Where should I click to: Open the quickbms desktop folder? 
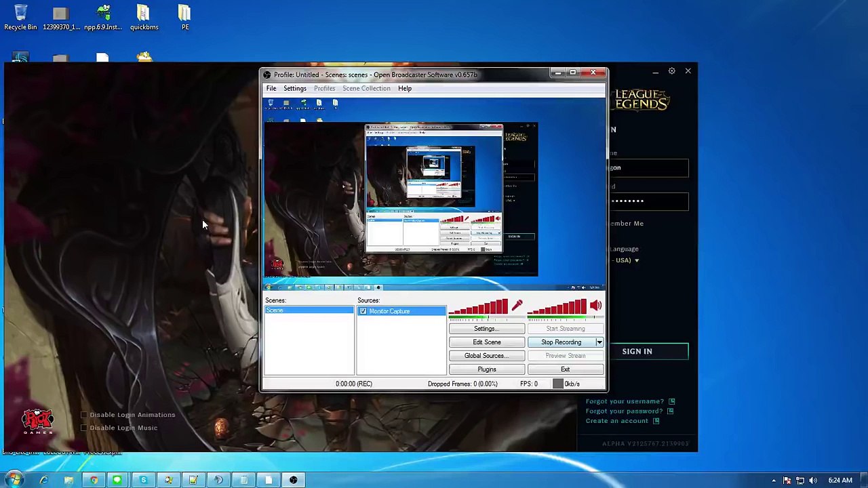coord(144,18)
